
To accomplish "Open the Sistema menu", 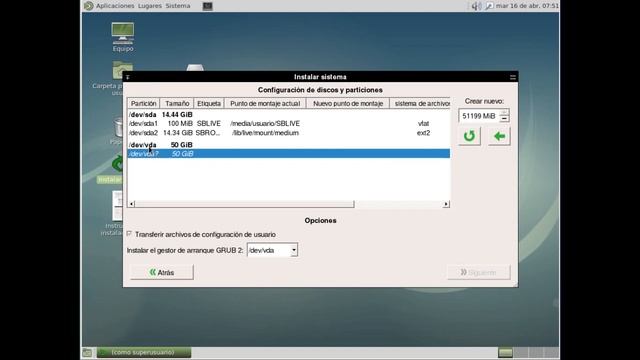I will [x=178, y=6].
